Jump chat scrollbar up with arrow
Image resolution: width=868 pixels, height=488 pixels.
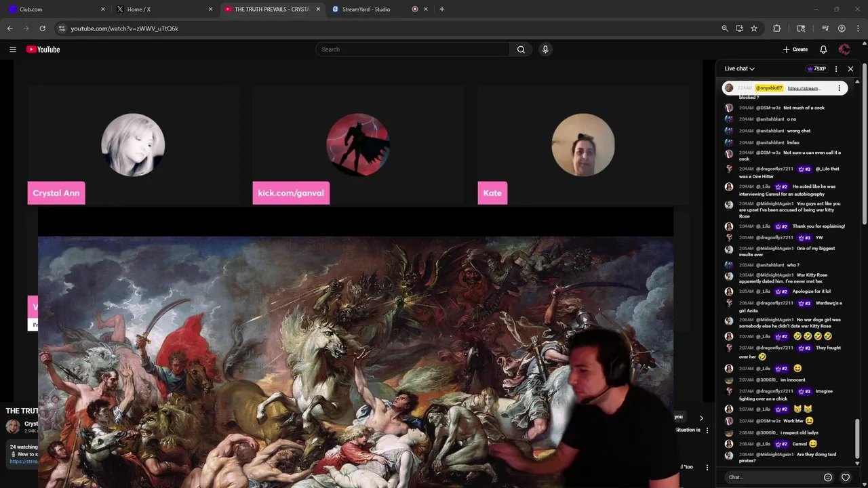click(857, 81)
